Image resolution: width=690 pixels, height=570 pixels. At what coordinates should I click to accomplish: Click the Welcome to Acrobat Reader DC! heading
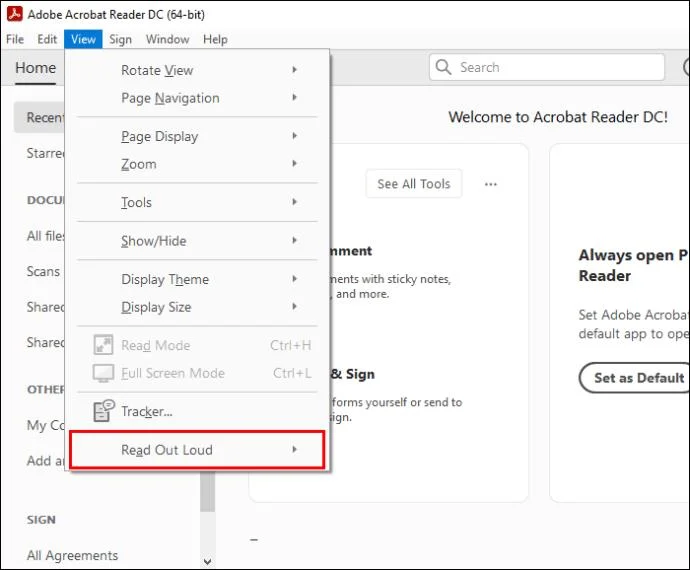click(558, 117)
